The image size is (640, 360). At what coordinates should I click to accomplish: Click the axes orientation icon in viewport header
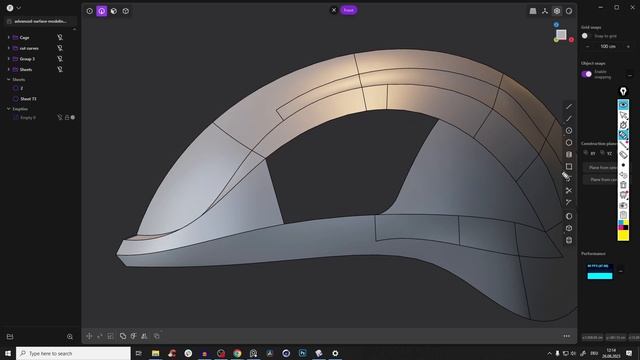point(545,11)
